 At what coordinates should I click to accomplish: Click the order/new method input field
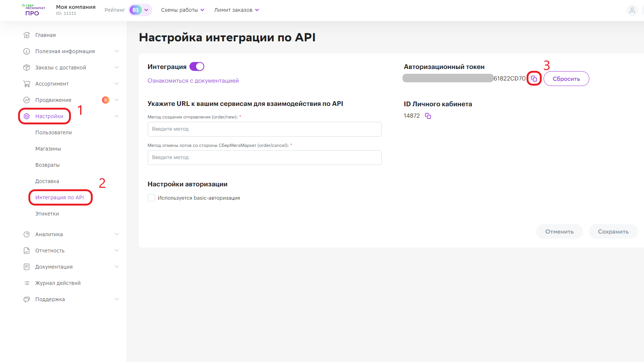[264, 129]
